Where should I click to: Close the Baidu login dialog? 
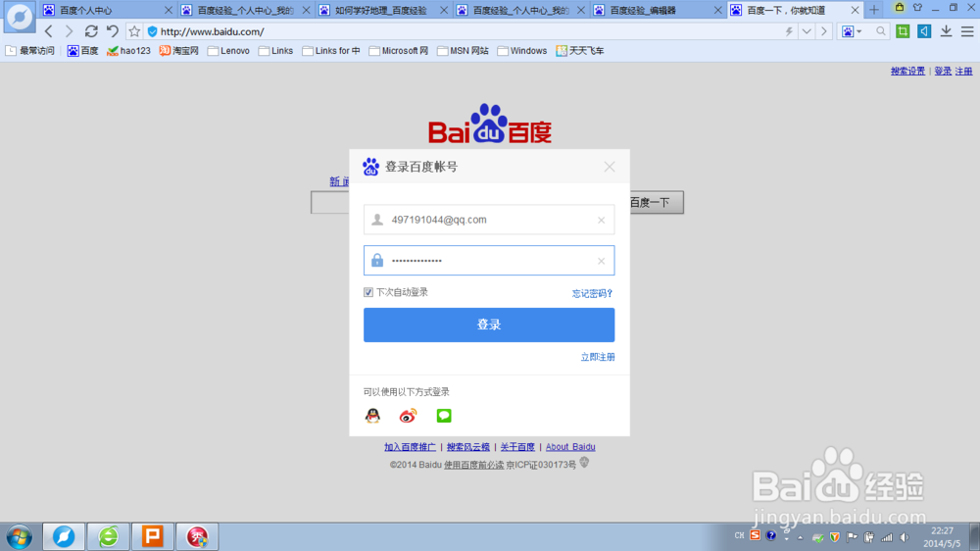[x=610, y=167]
